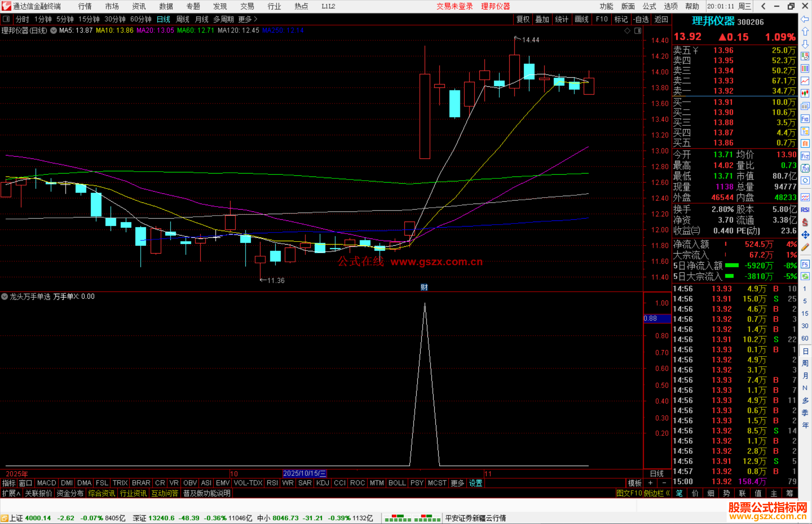812x524 pixels.
Task: Select the pencil drawing tool icon
Action: click(805, 247)
